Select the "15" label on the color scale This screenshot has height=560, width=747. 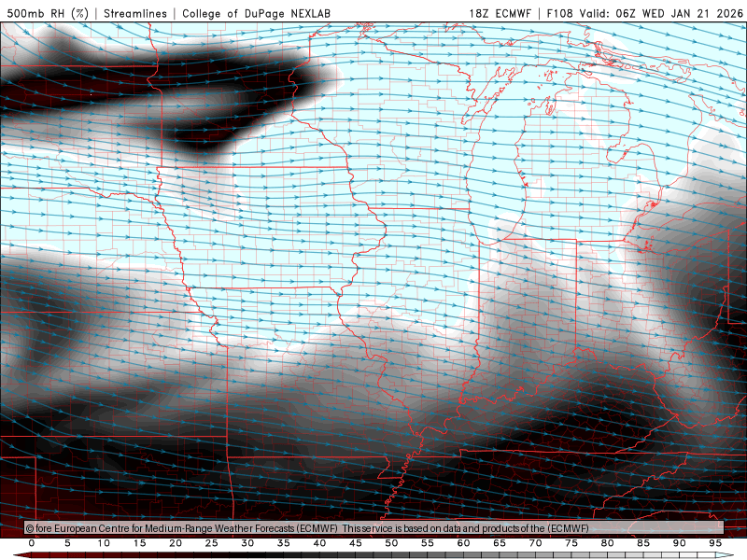[139, 543]
